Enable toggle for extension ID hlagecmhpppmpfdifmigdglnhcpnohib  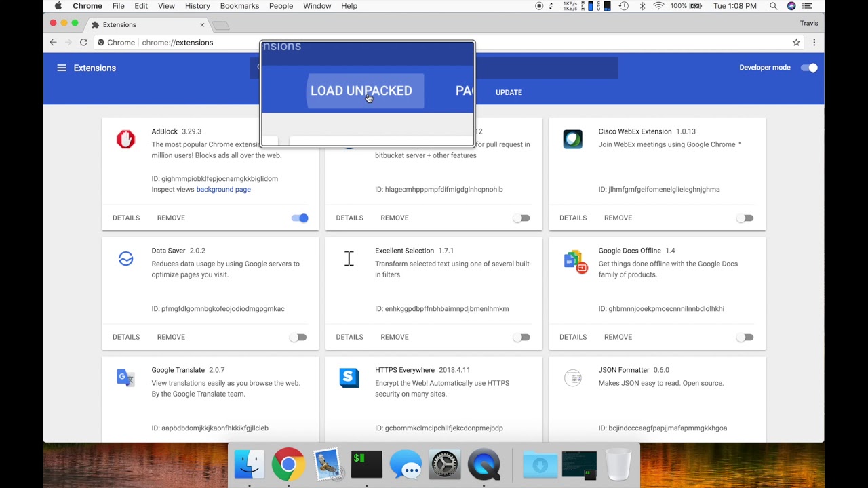521,218
